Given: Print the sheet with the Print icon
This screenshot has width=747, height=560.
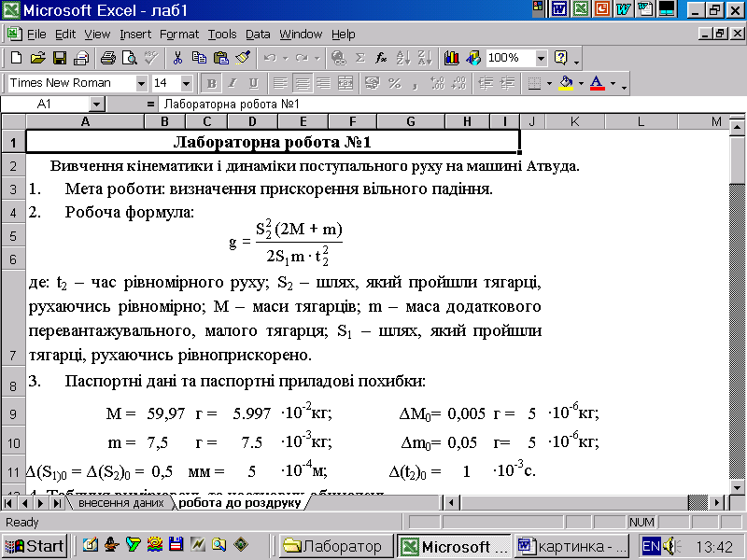Looking at the screenshot, I should click(108, 58).
